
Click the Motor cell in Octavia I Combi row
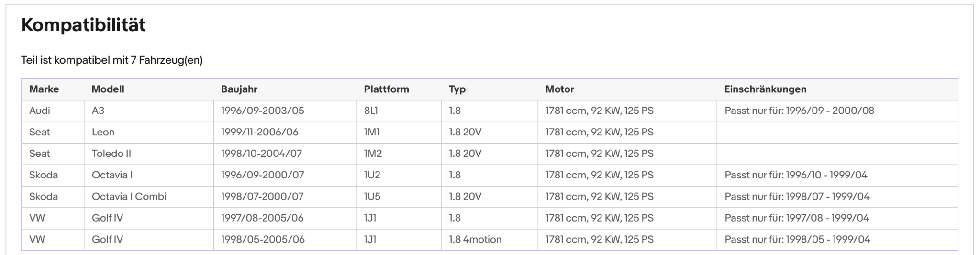coord(627,197)
